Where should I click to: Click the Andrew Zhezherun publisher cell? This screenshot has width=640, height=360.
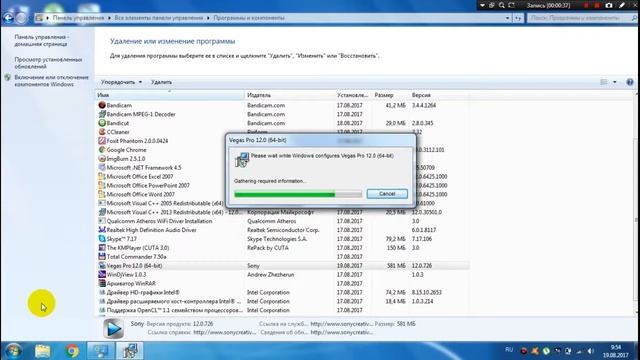click(270, 275)
